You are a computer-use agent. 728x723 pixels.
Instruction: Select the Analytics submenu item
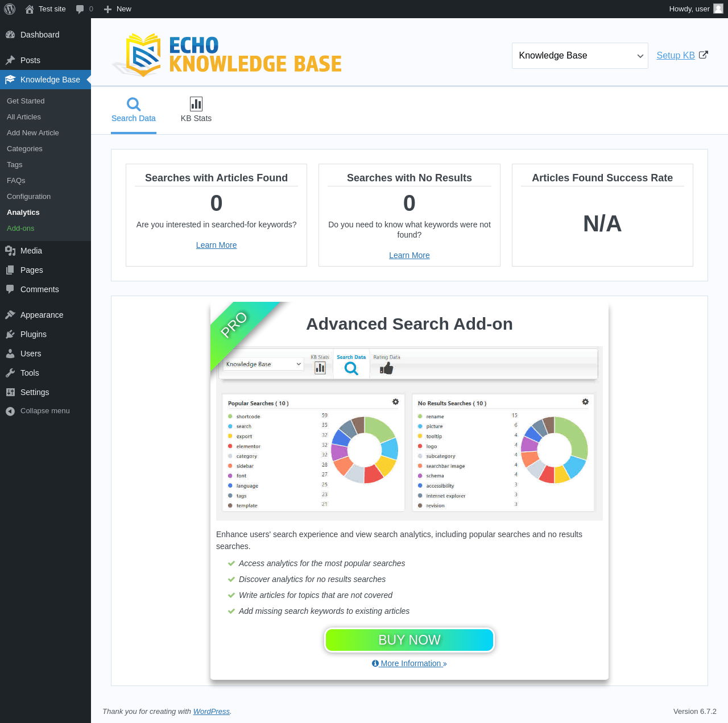click(x=23, y=213)
